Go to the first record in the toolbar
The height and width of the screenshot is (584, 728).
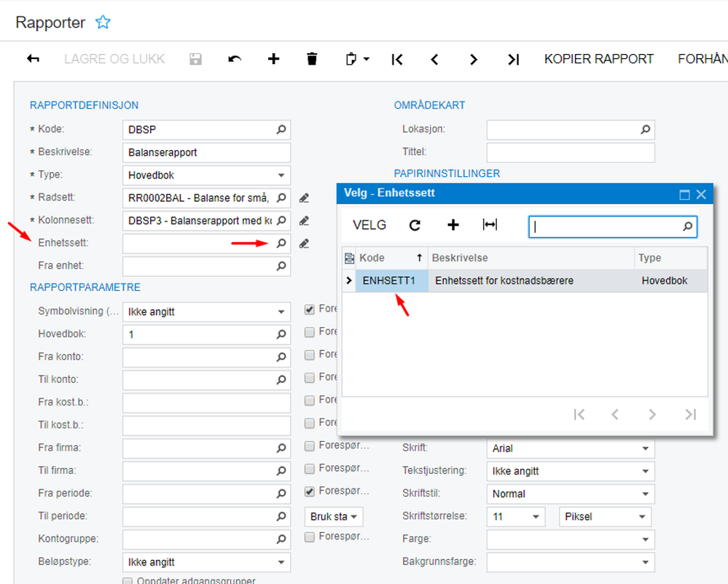click(397, 60)
